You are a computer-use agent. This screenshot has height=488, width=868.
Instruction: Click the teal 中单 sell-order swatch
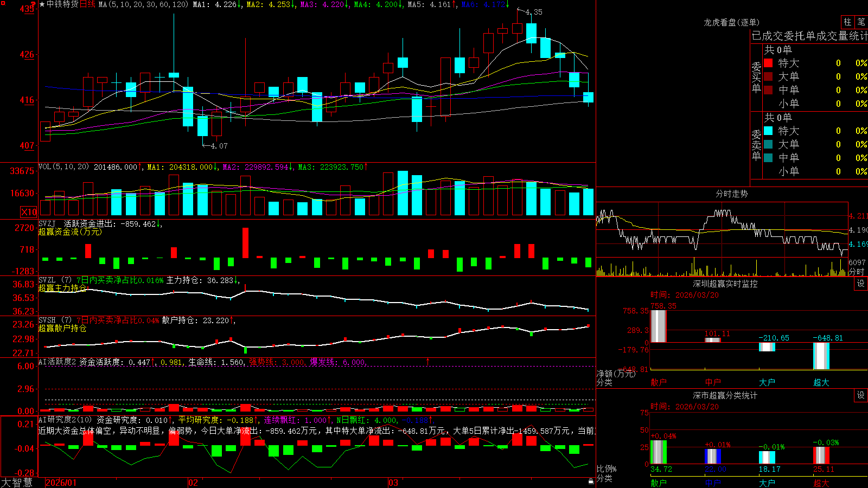[x=768, y=158]
